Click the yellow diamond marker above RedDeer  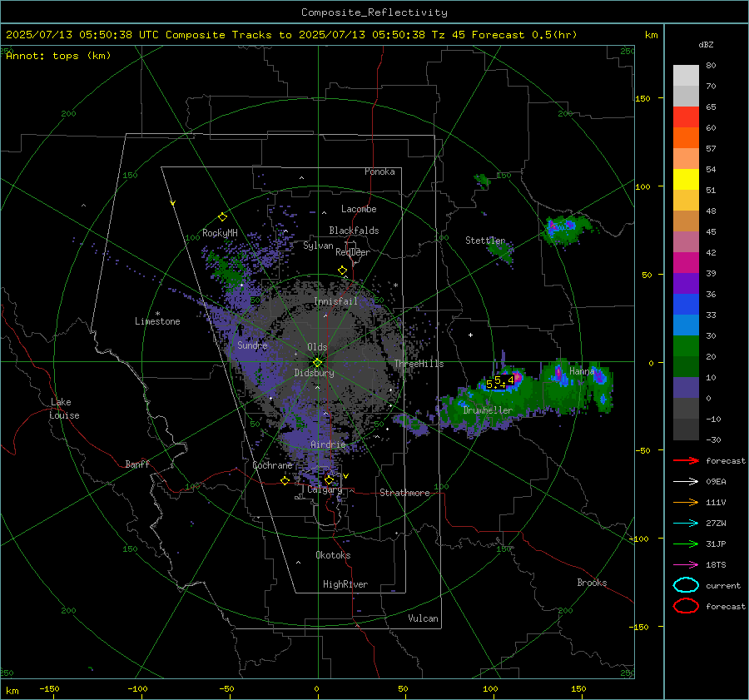[x=342, y=270]
